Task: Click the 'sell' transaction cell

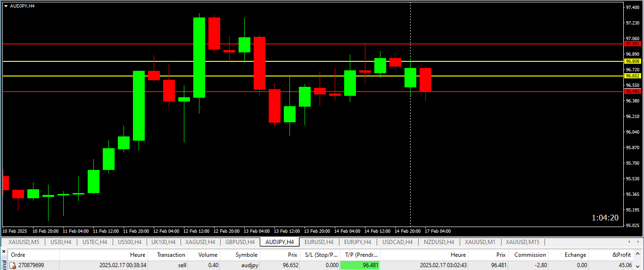Action: pos(182,266)
